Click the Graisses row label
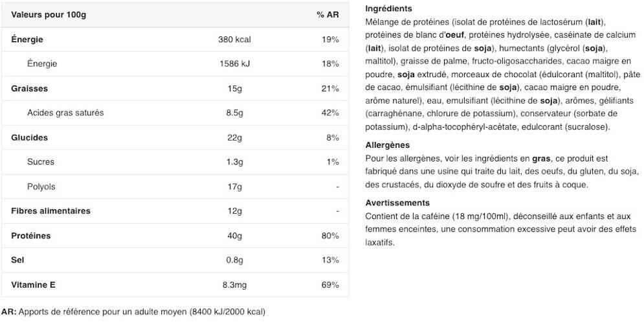Screen dimensions: 644x324 [30, 88]
